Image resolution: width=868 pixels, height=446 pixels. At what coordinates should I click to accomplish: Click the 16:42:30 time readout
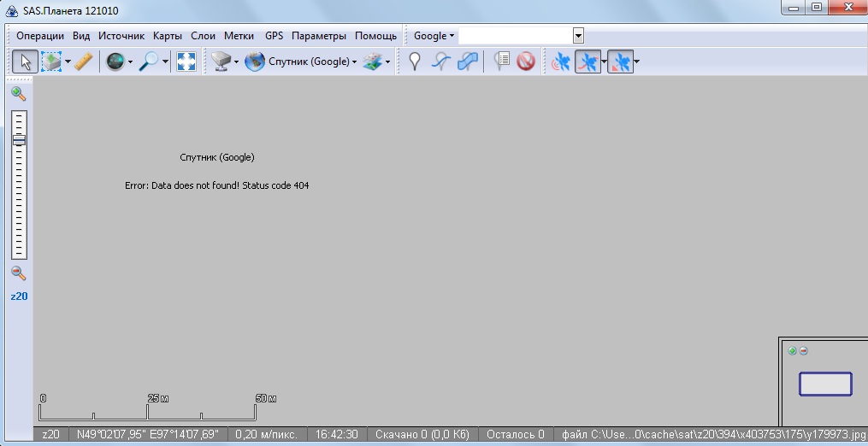[x=337, y=434]
